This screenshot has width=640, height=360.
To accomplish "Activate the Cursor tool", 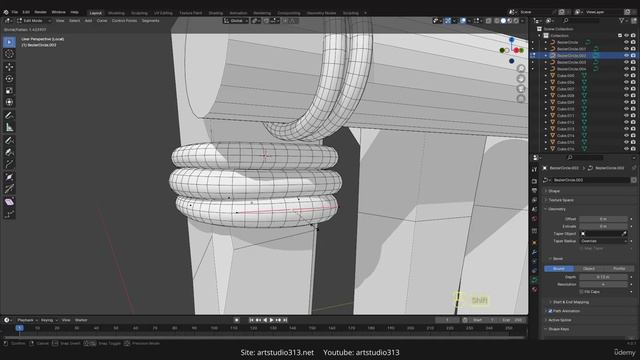I will 9,54.
